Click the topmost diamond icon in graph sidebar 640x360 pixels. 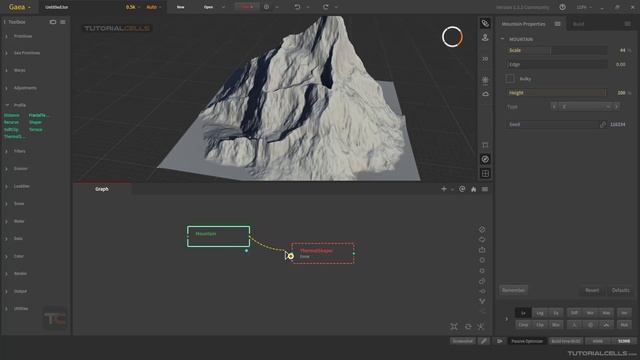482,229
